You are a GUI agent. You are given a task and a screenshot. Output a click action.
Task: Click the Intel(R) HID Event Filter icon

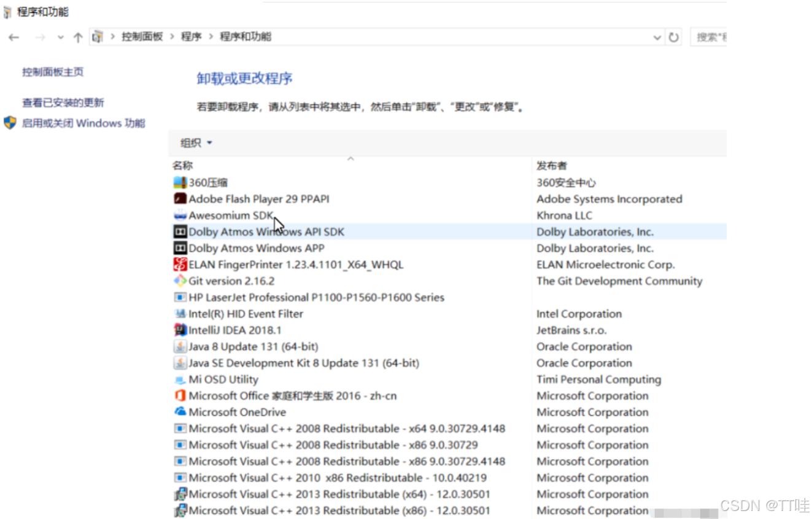click(x=180, y=314)
